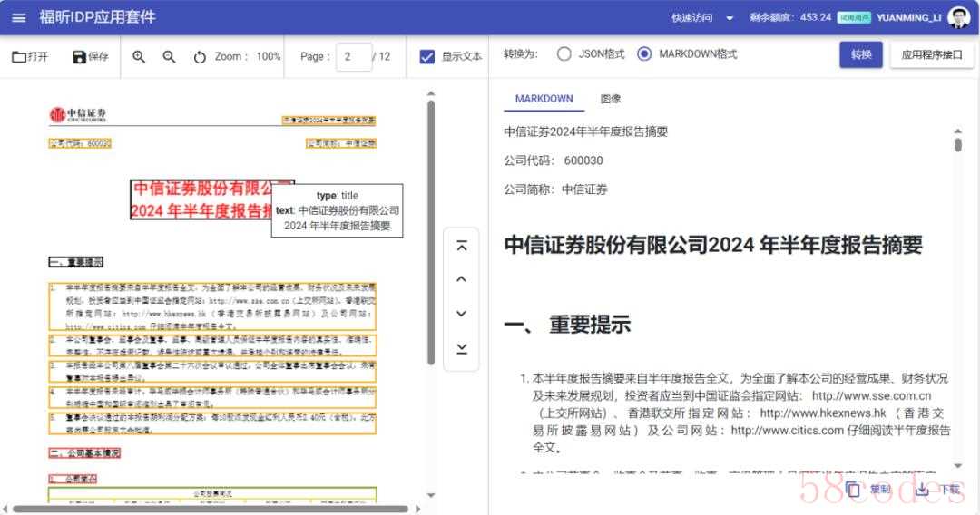Click the zoom in magnifier icon

point(139,57)
